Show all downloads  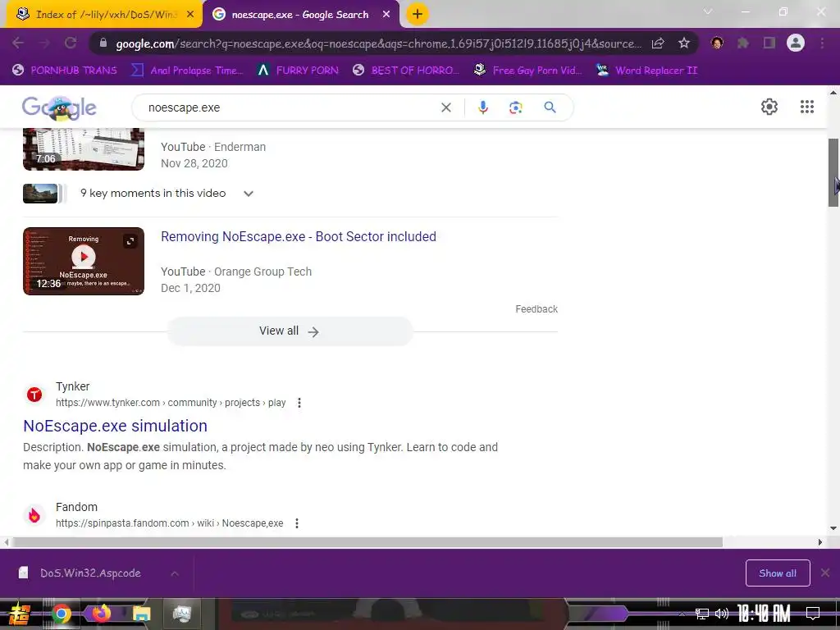(778, 573)
